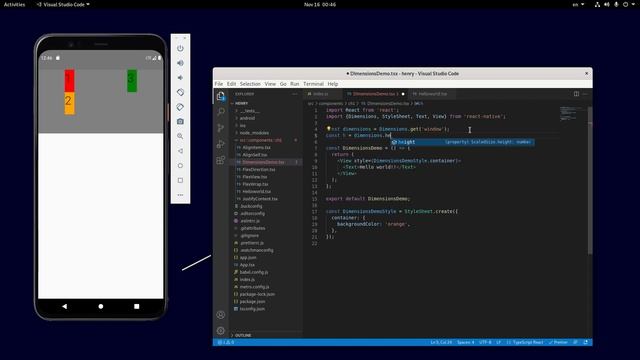Viewport: 640px width, 360px height.
Task: Collapse the src/components/ch1 folder
Action: (261, 140)
